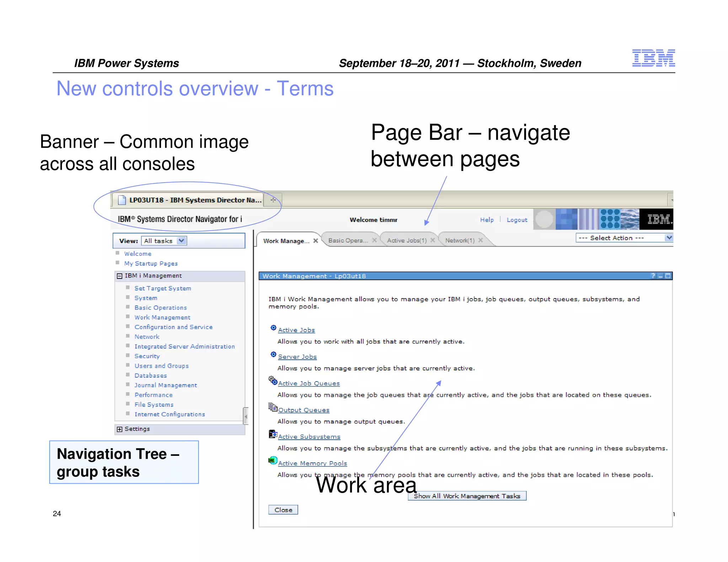728x562 pixels.
Task: Open the Active Jobs link
Action: point(296,330)
